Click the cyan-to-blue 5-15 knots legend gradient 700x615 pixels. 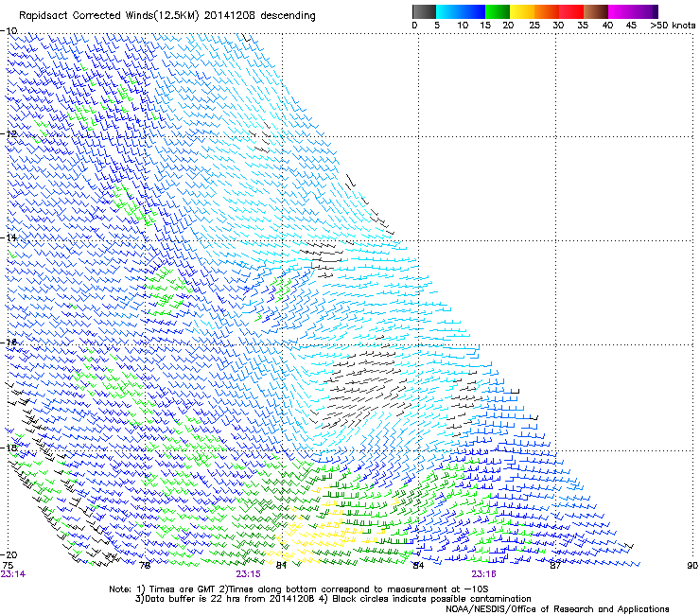click(461, 11)
